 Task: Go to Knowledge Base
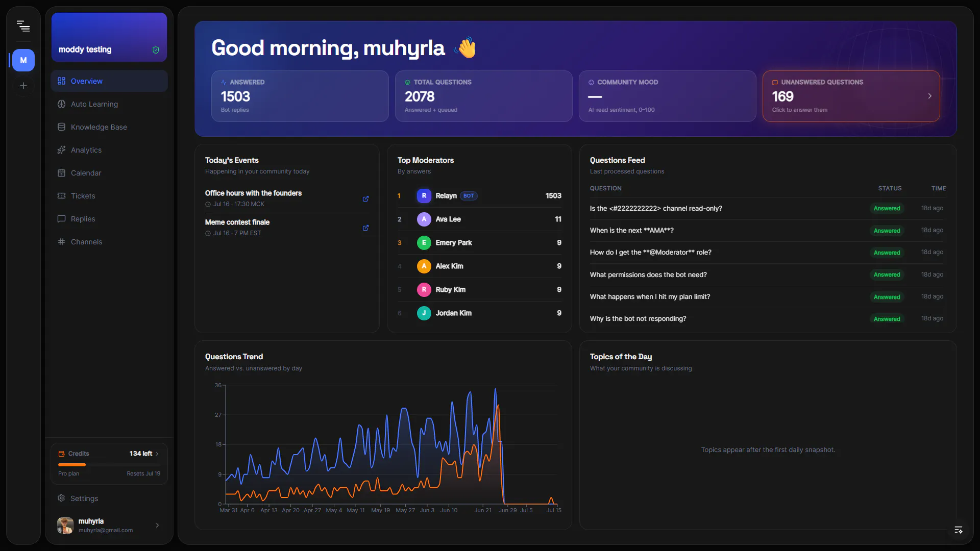(x=109, y=127)
